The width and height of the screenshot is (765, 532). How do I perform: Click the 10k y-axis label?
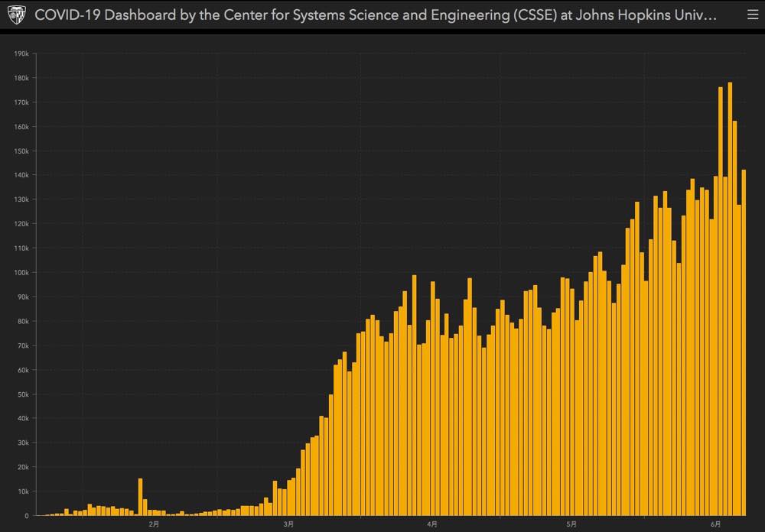[x=23, y=491]
